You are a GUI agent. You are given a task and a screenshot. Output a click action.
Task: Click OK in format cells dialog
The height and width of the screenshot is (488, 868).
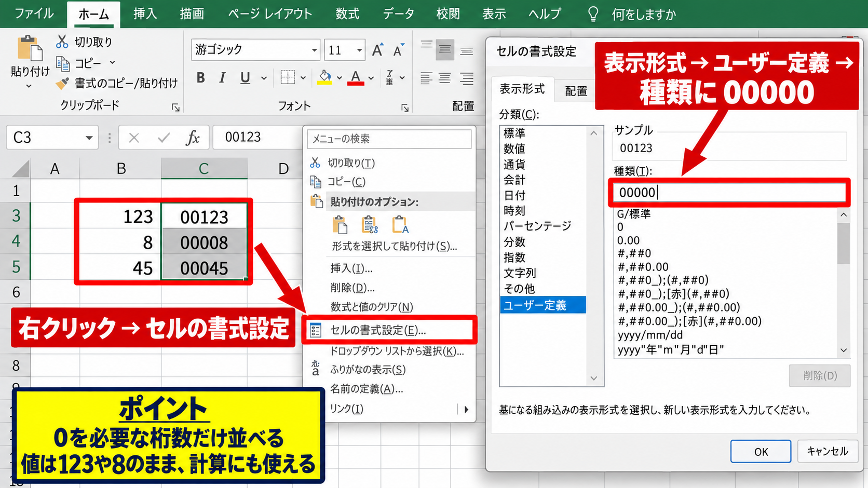(761, 452)
